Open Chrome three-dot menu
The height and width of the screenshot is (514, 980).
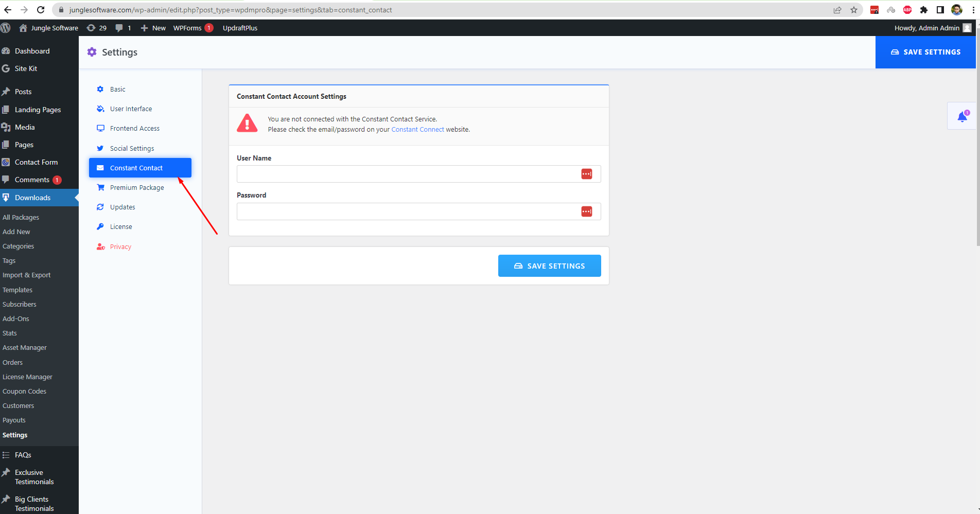973,10
